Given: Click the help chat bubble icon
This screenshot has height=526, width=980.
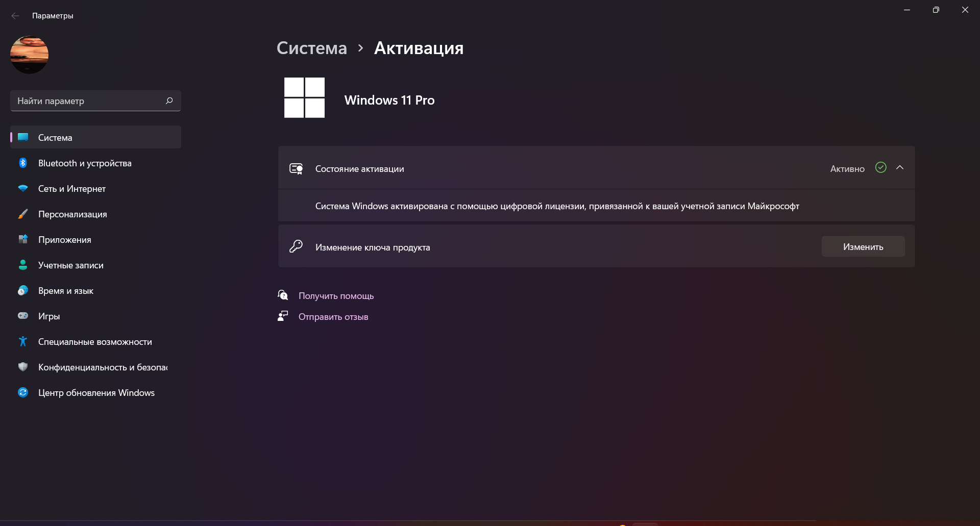Looking at the screenshot, I should [283, 295].
